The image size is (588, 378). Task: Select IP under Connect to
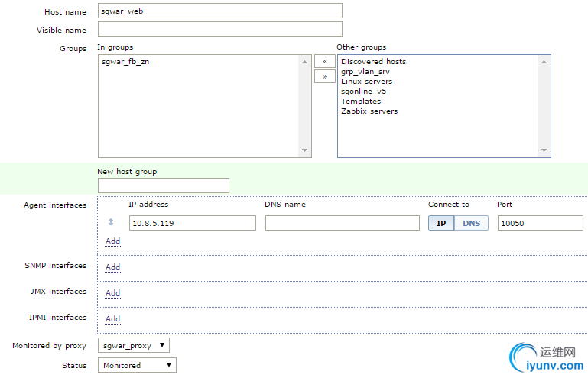[441, 223]
